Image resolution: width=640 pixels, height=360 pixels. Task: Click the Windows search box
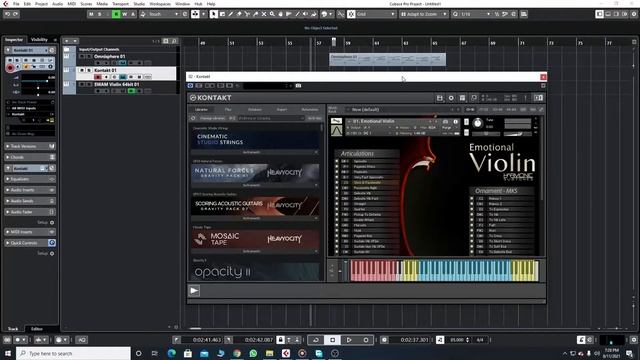(x=73, y=353)
